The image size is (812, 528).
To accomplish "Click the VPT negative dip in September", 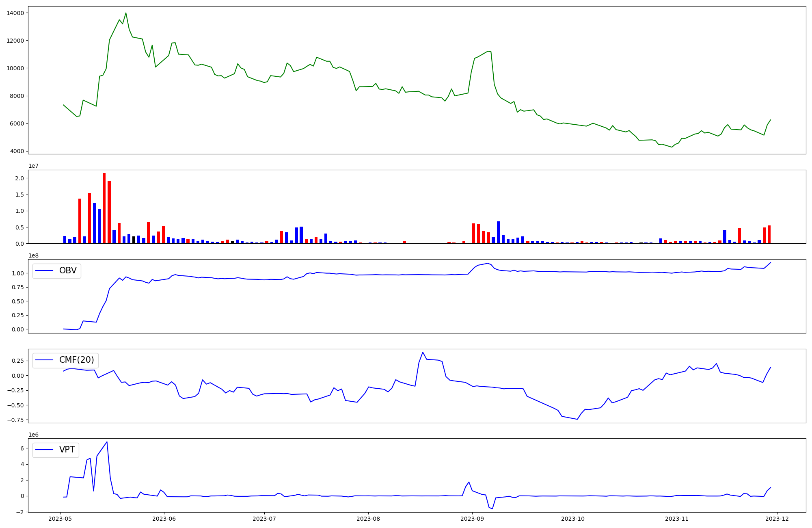I will (x=492, y=509).
